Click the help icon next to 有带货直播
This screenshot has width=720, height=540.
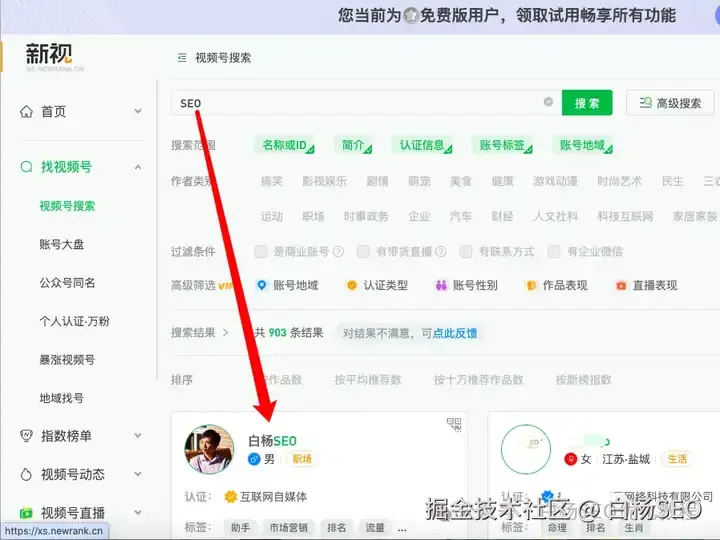point(441,252)
